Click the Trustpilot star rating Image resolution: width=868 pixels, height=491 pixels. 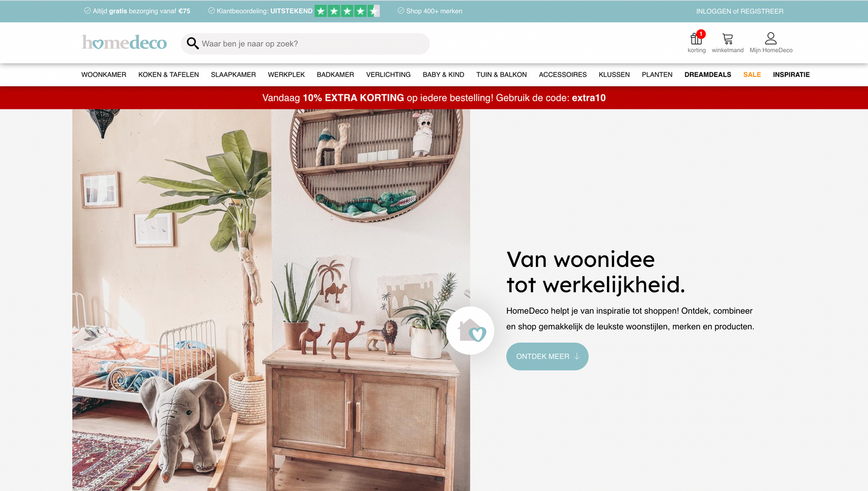pos(347,11)
